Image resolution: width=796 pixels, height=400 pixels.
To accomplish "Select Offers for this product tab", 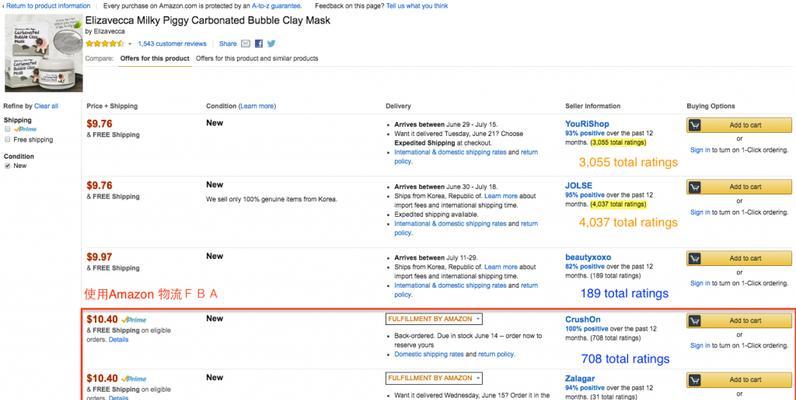I will pos(155,58).
